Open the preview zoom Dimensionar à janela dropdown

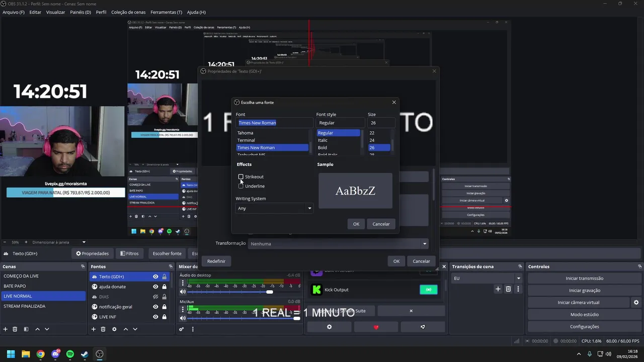[59, 242]
